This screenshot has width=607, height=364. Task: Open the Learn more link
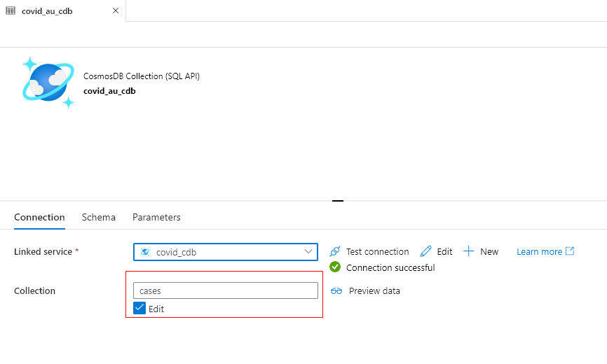point(539,251)
